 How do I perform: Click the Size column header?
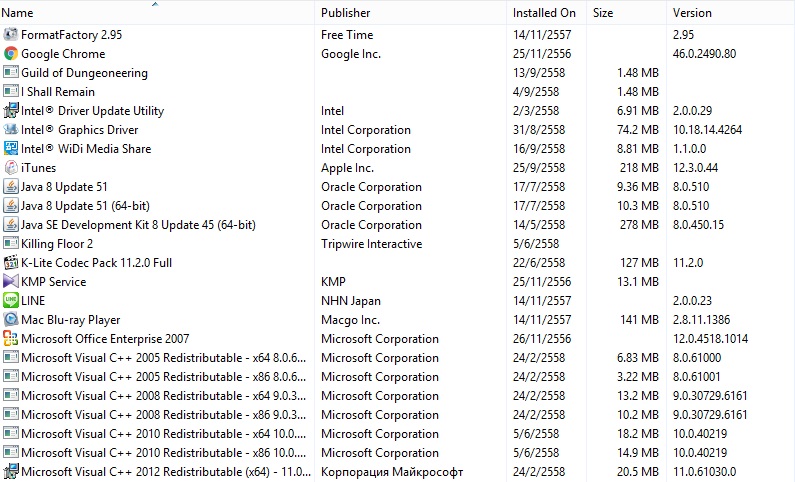coord(627,13)
